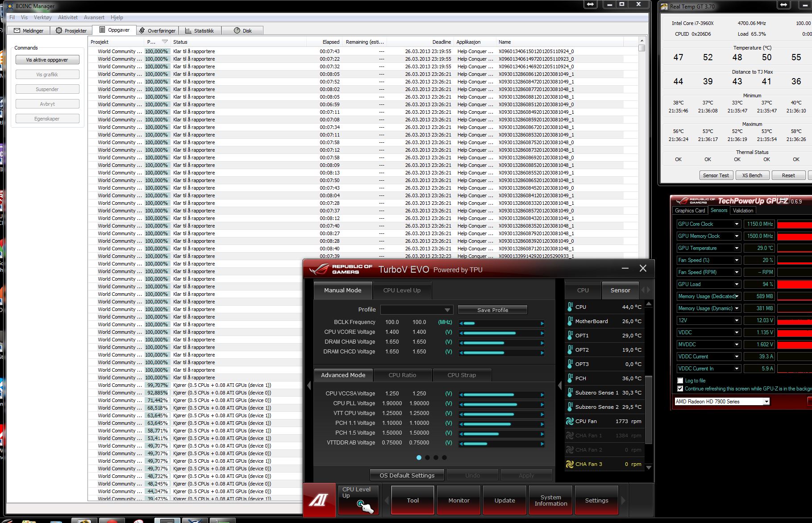Click the Real Temp title bar icon
The image size is (812, 523).
(x=664, y=6)
